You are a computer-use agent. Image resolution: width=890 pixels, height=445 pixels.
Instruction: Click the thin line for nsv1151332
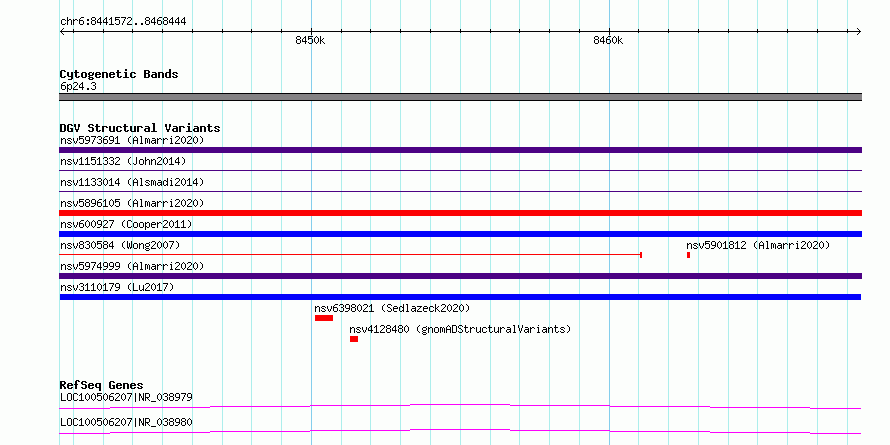coord(460,171)
